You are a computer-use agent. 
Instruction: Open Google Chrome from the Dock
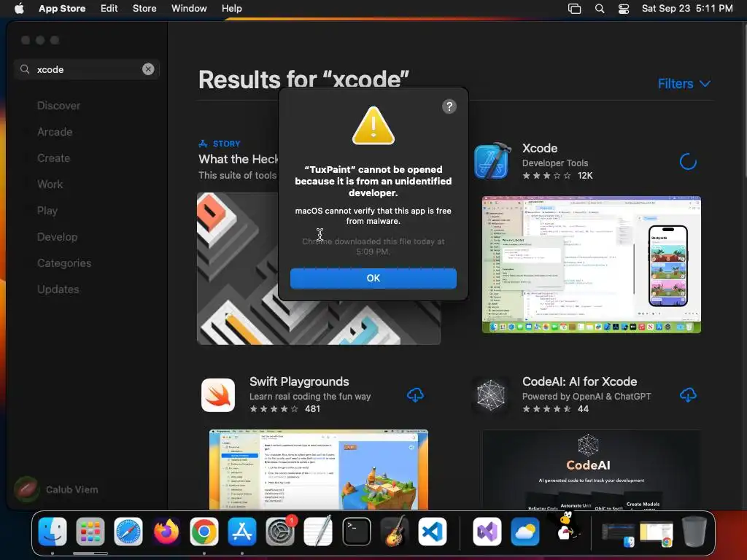click(204, 532)
